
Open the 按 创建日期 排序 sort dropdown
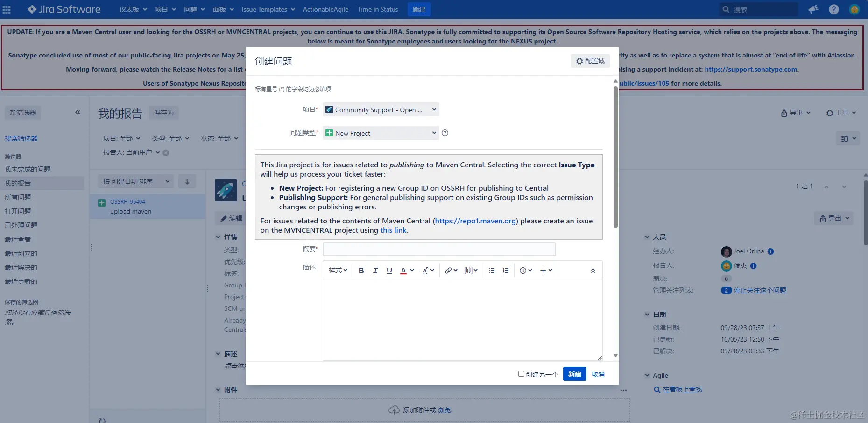tap(136, 181)
